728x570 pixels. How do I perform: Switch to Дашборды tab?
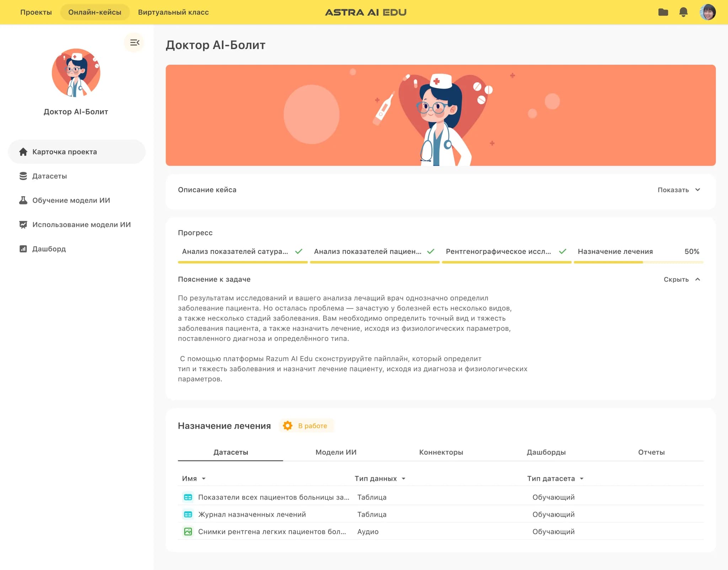tap(546, 452)
